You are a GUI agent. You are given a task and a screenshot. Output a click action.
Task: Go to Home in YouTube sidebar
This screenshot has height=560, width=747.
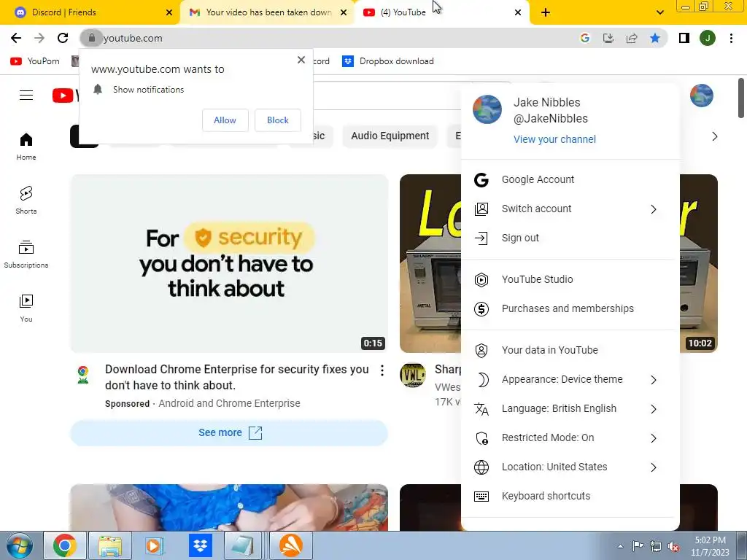pyautogui.click(x=26, y=146)
